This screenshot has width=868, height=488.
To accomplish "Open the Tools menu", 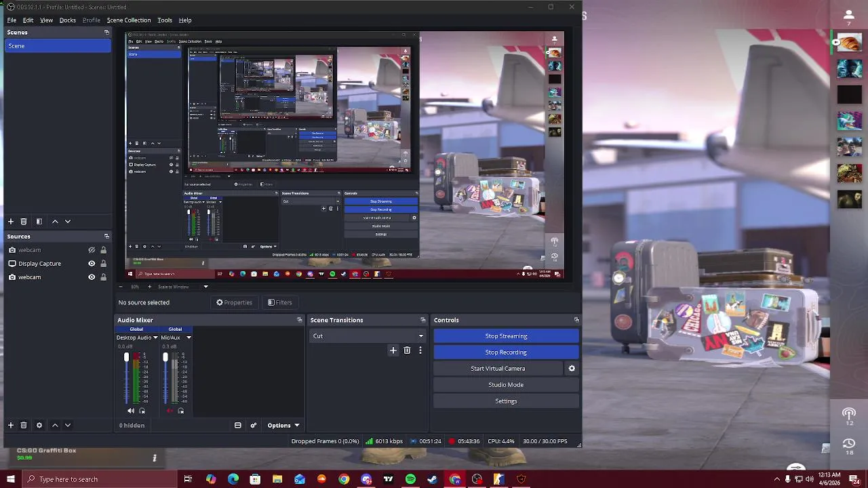I will [165, 20].
